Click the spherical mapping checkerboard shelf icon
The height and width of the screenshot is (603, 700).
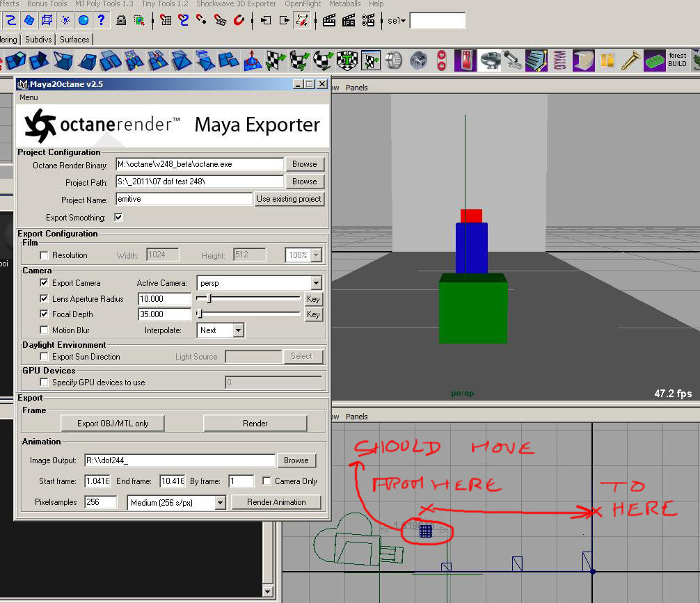324,61
